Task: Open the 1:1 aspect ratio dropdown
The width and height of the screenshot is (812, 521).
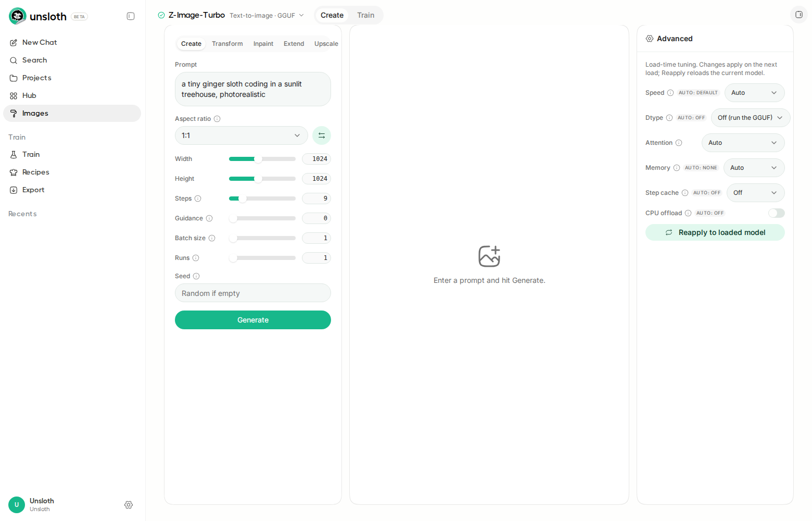Action: pyautogui.click(x=242, y=135)
